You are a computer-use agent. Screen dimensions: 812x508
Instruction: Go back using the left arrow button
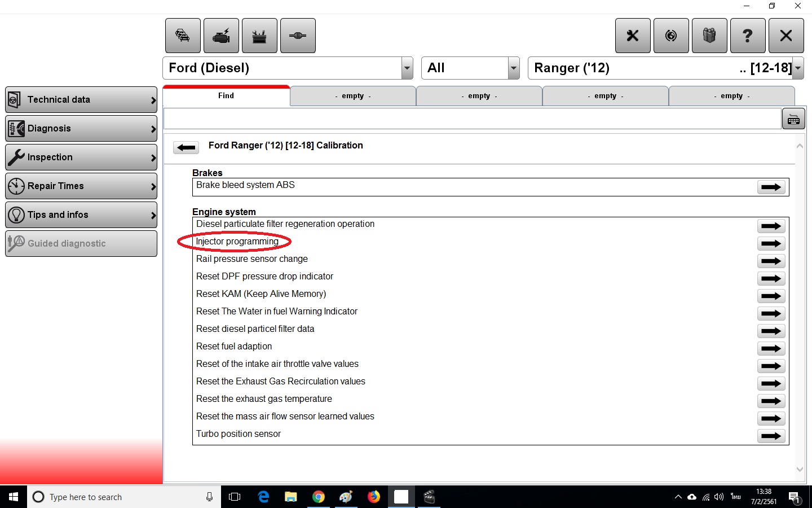pos(186,148)
